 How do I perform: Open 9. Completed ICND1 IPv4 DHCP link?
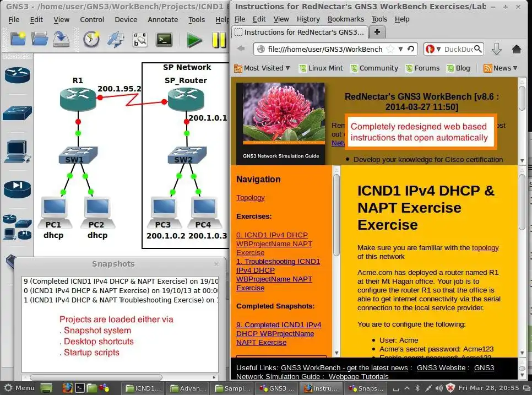click(279, 334)
